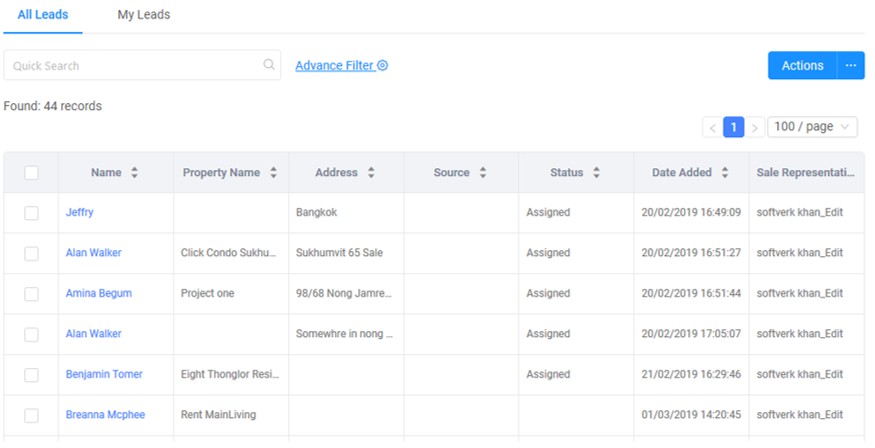Click the Advance Filter gear icon
The width and height of the screenshot is (875, 448).
coord(382,66)
